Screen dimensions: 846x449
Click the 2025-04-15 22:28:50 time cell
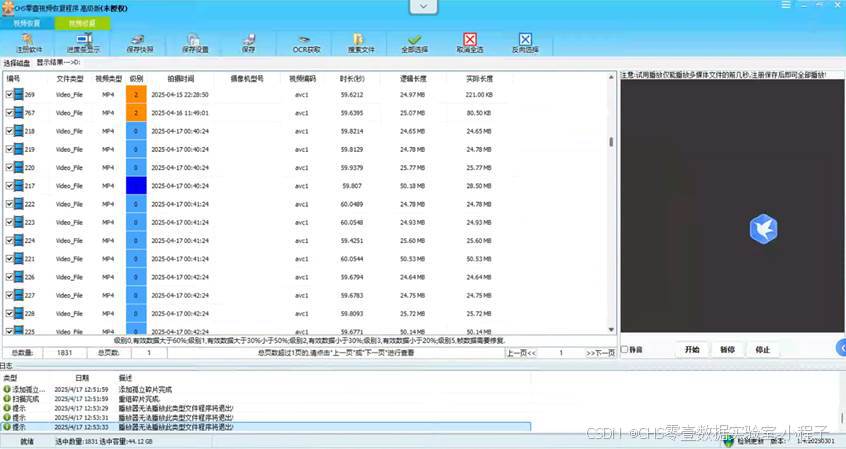coord(180,94)
